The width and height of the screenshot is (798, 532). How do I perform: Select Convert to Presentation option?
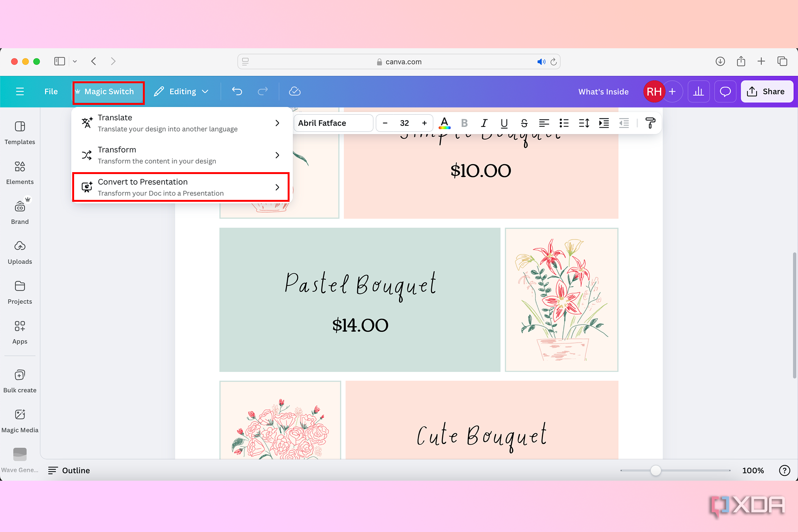pyautogui.click(x=181, y=187)
